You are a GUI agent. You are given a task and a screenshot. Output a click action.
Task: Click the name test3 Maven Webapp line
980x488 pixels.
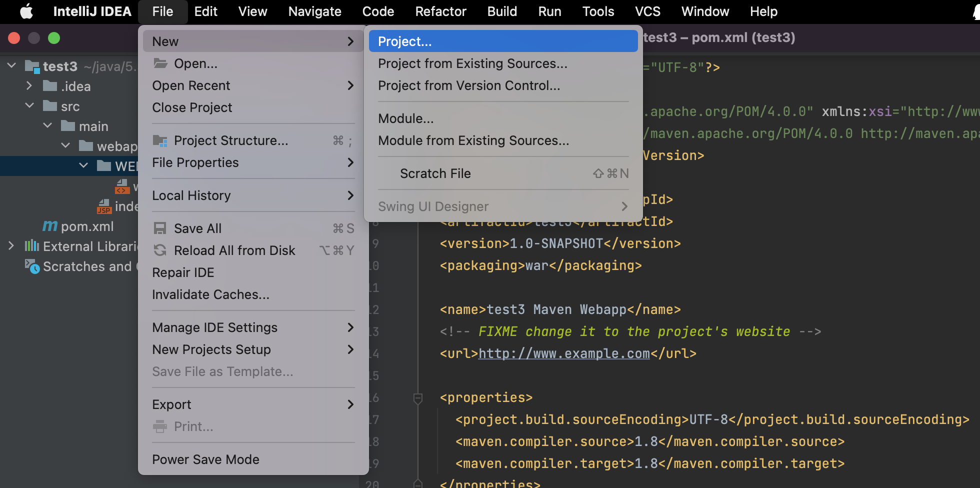[560, 309]
